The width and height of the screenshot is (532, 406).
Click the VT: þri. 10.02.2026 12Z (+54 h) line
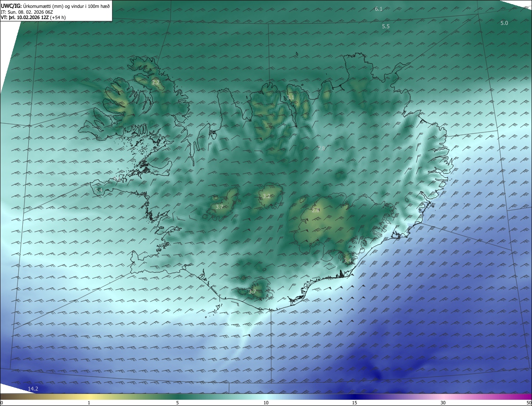[x=33, y=17]
